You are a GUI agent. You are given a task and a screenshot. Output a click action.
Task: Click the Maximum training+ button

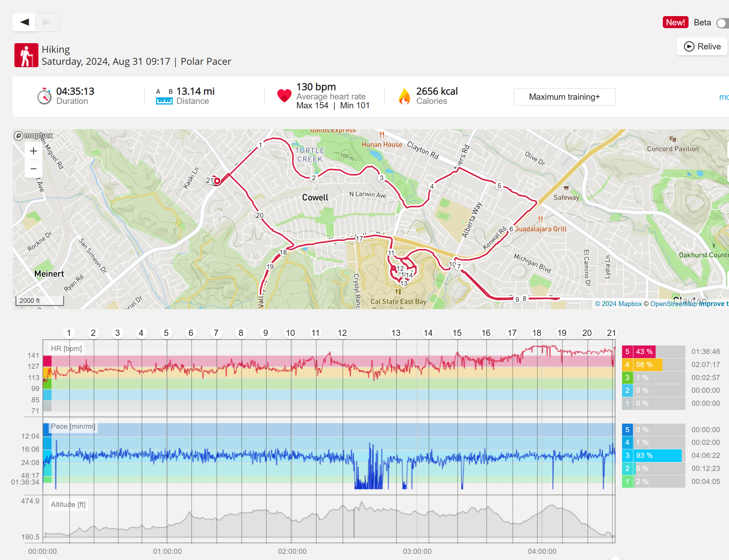(564, 97)
